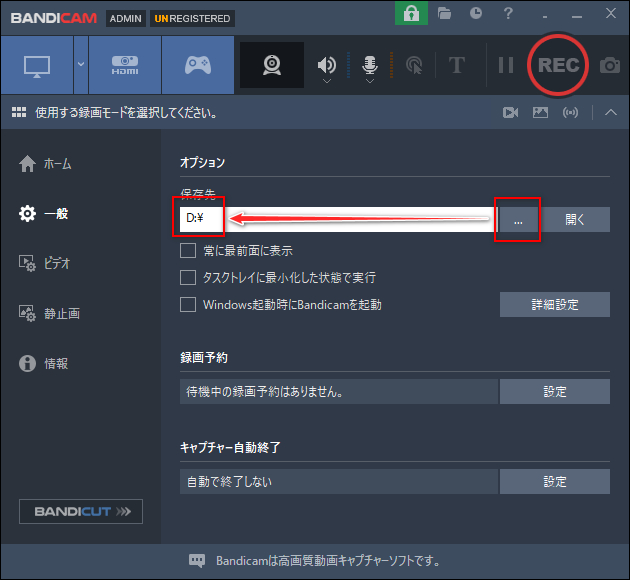Select screen recording mode monitor icon
Image resolution: width=630 pixels, height=580 pixels.
pyautogui.click(x=37, y=65)
